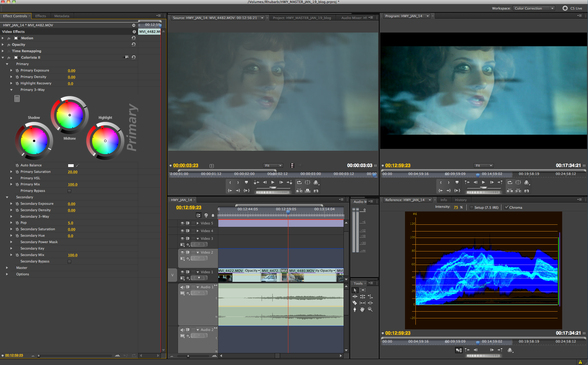This screenshot has height=365, width=588.
Task: Toggle the Video 2 track lock box
Action: (193, 252)
